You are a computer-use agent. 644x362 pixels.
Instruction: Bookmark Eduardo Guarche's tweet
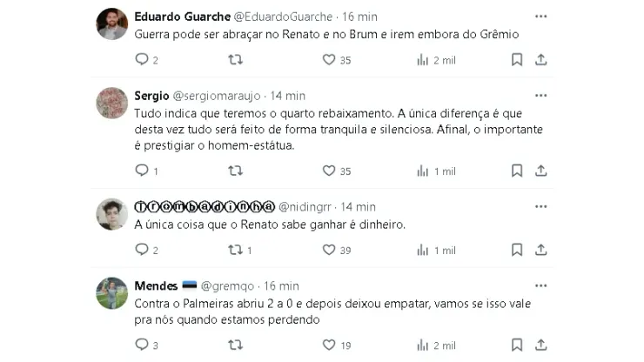[x=516, y=60]
